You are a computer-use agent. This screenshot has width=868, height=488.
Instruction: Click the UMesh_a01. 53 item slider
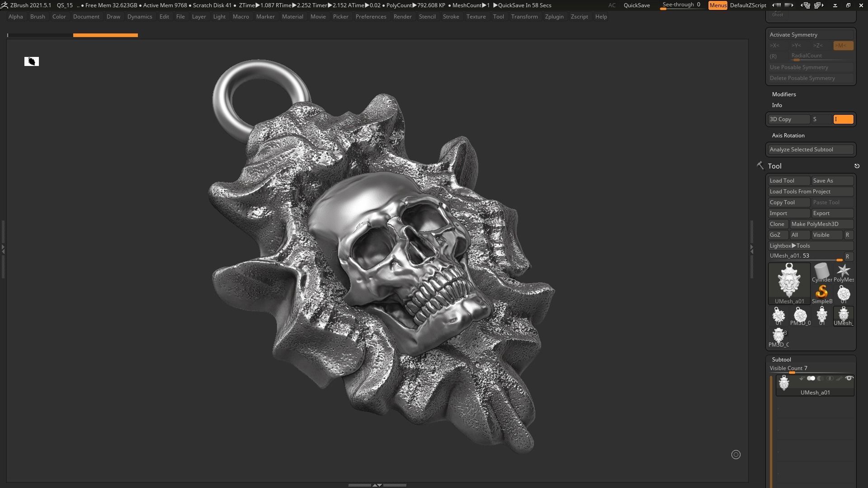tap(806, 257)
